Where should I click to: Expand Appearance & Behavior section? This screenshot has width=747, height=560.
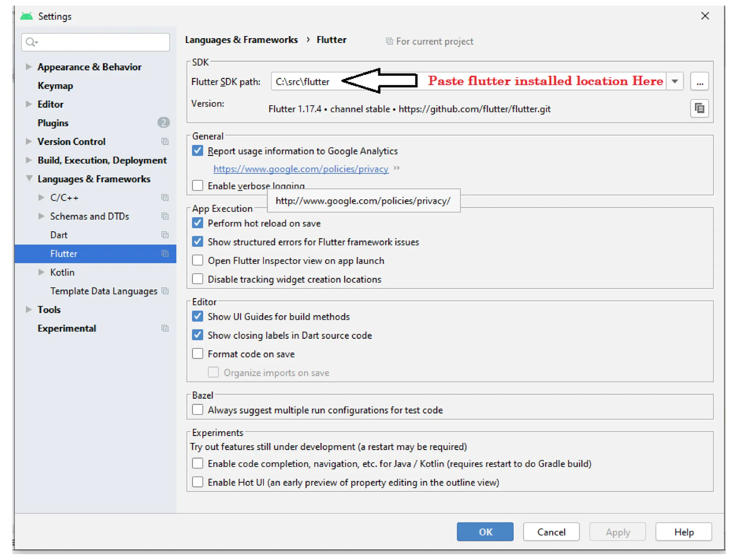click(x=28, y=67)
